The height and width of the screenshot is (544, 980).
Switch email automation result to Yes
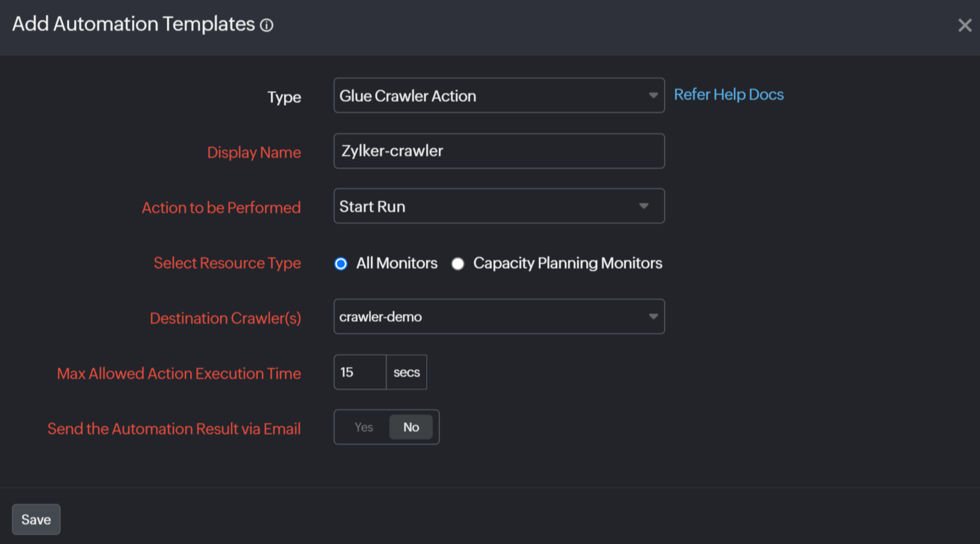(x=363, y=427)
